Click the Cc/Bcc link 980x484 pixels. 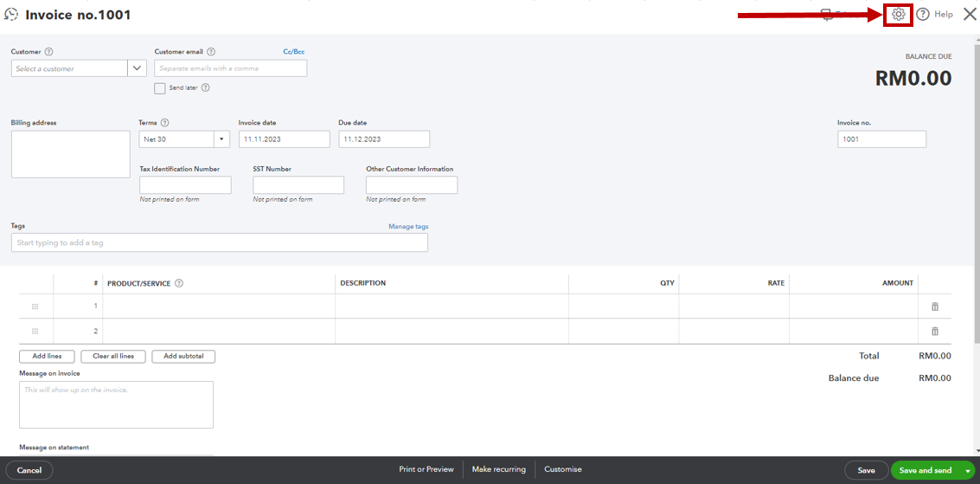294,52
